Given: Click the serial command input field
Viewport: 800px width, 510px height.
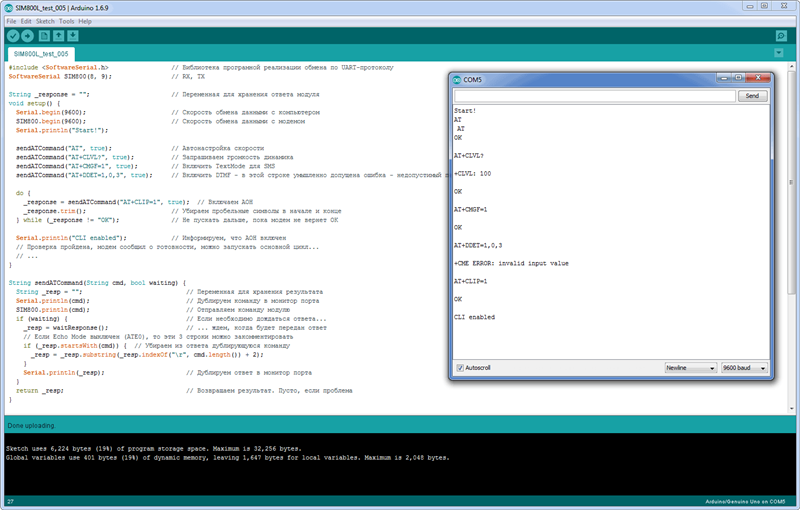Looking at the screenshot, I should [593, 96].
